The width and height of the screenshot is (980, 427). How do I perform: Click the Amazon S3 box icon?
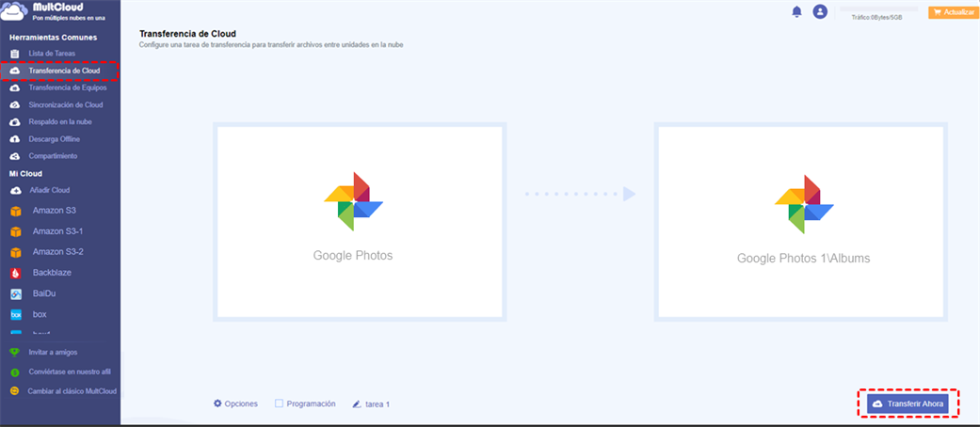pyautogui.click(x=16, y=211)
